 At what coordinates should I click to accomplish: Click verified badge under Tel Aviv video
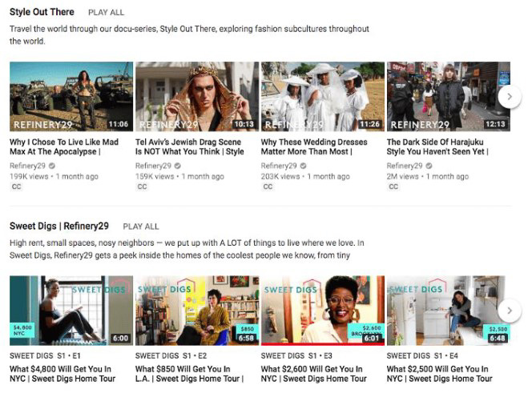click(x=177, y=166)
